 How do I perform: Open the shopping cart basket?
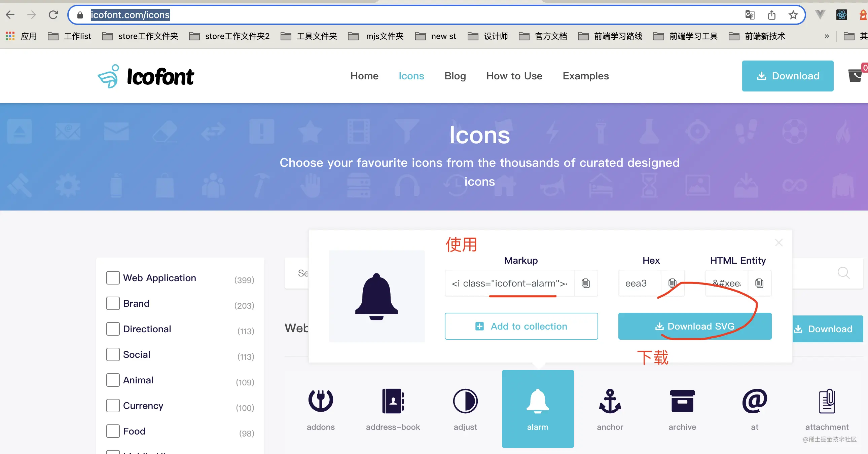point(855,75)
